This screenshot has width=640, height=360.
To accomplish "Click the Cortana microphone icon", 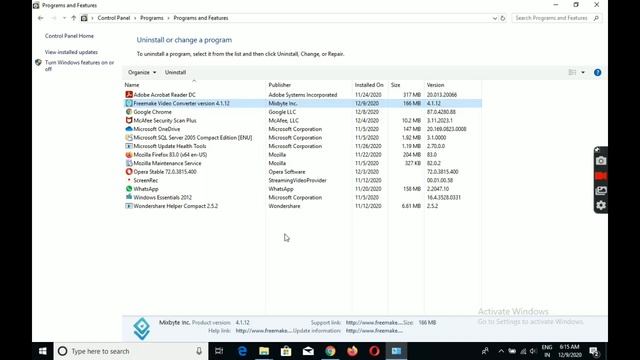I will (199, 351).
